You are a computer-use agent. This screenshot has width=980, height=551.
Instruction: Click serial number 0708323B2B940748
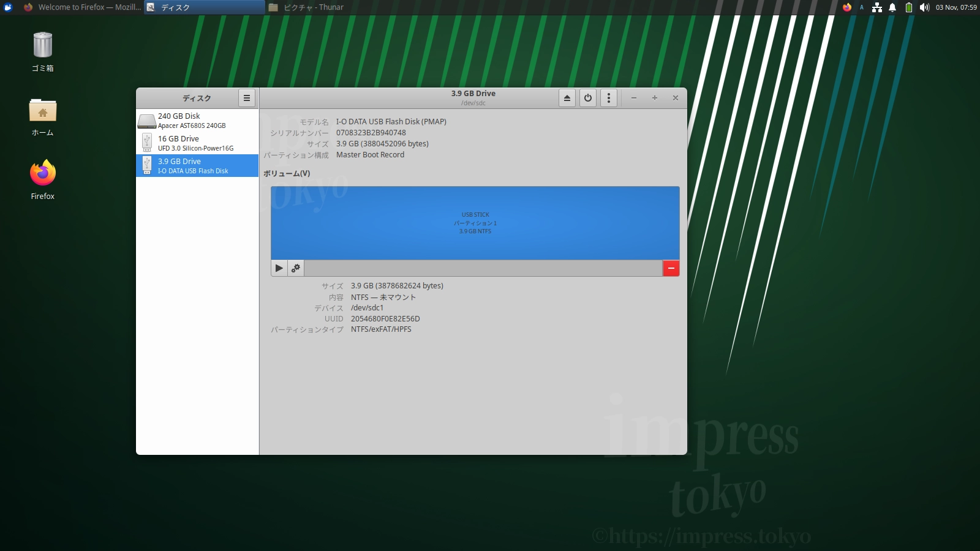pyautogui.click(x=371, y=133)
